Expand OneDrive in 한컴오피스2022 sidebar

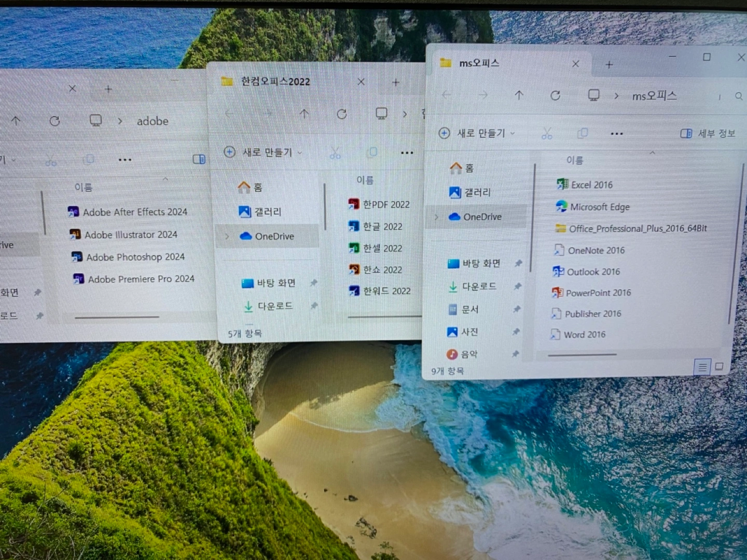227,236
